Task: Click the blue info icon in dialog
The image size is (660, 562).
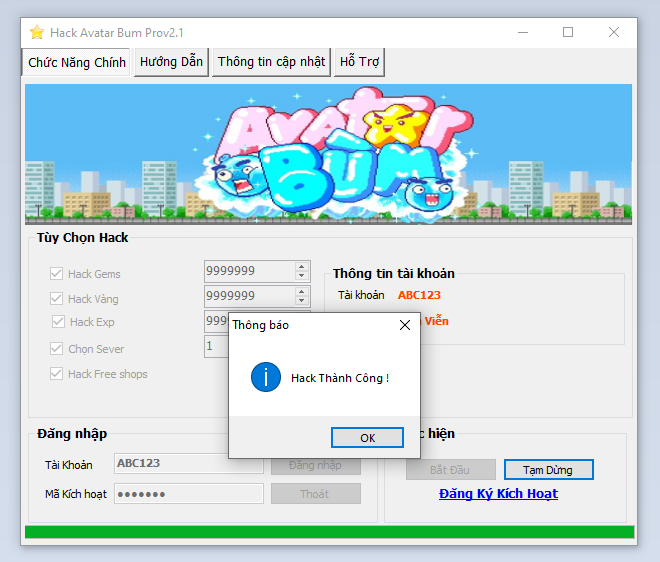Action: pos(266,377)
